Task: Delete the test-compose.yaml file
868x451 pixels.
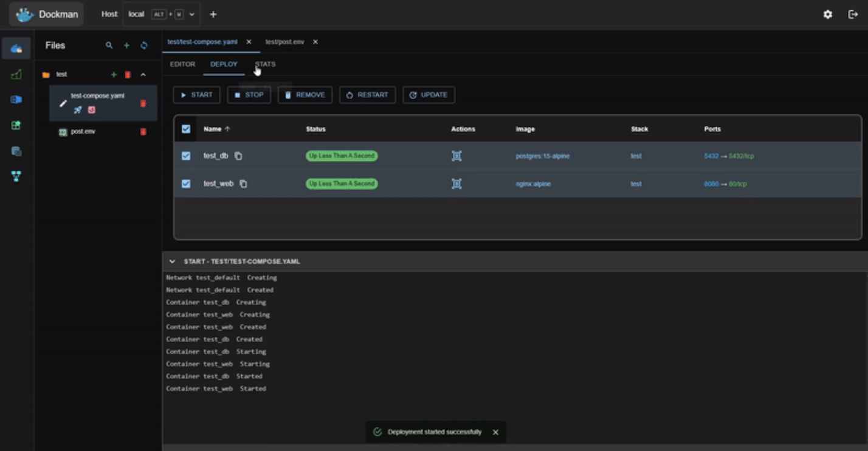Action: pyautogui.click(x=143, y=103)
